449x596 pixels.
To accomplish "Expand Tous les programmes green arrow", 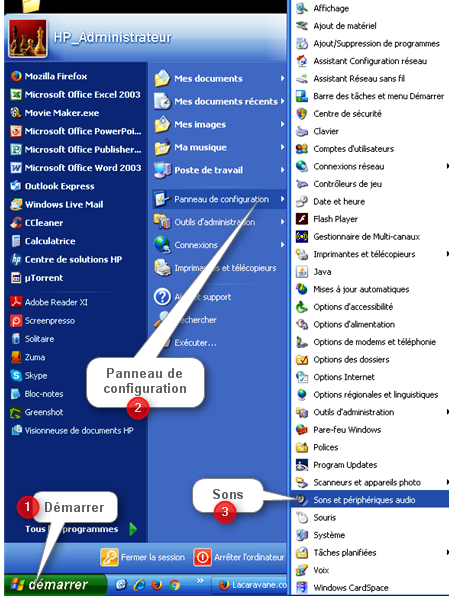I will (x=133, y=529).
